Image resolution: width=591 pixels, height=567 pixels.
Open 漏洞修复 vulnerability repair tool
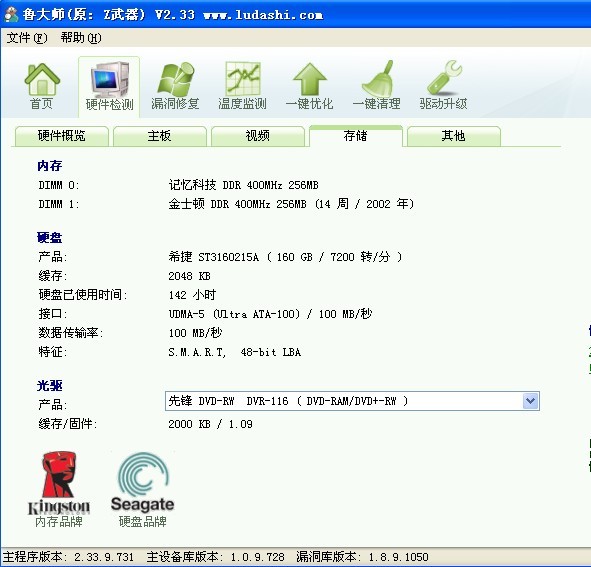[x=175, y=86]
